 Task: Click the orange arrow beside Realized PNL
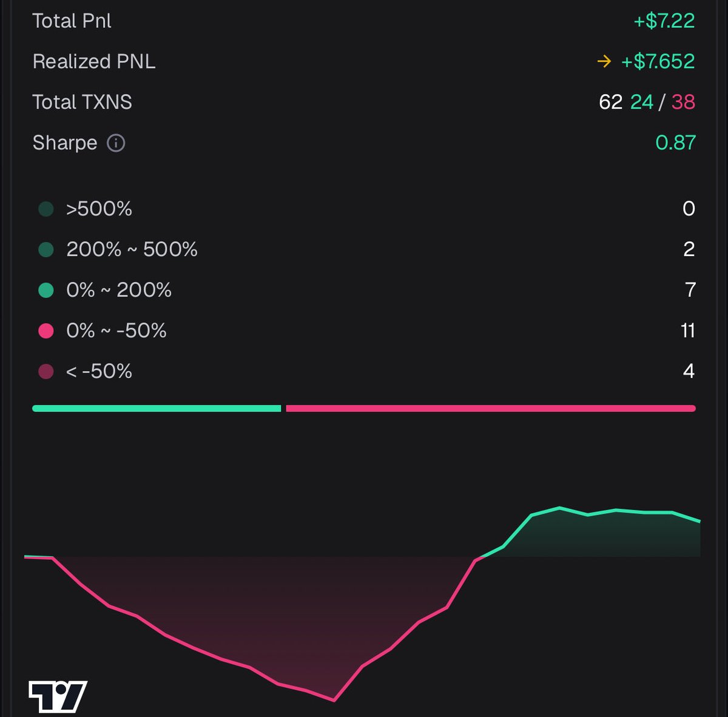tap(604, 61)
